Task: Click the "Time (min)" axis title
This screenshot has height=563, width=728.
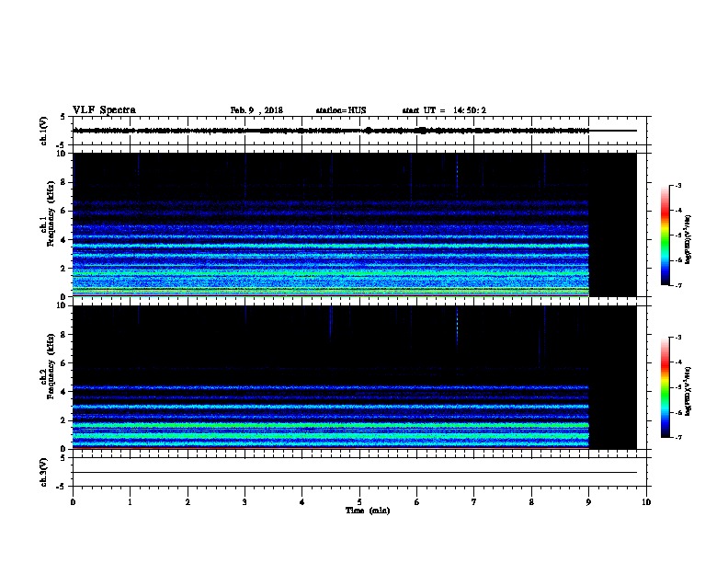Action: pyautogui.click(x=368, y=511)
